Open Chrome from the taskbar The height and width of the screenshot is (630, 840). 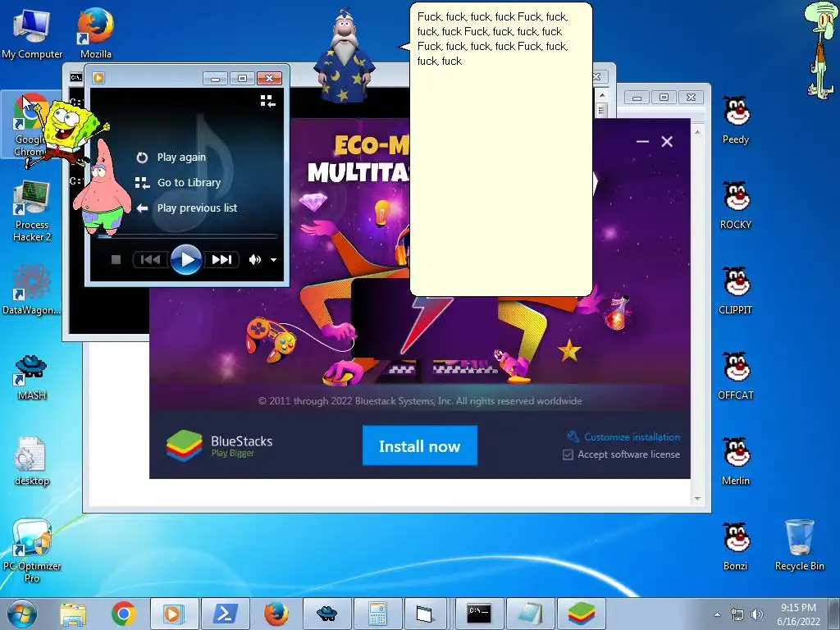click(124, 614)
